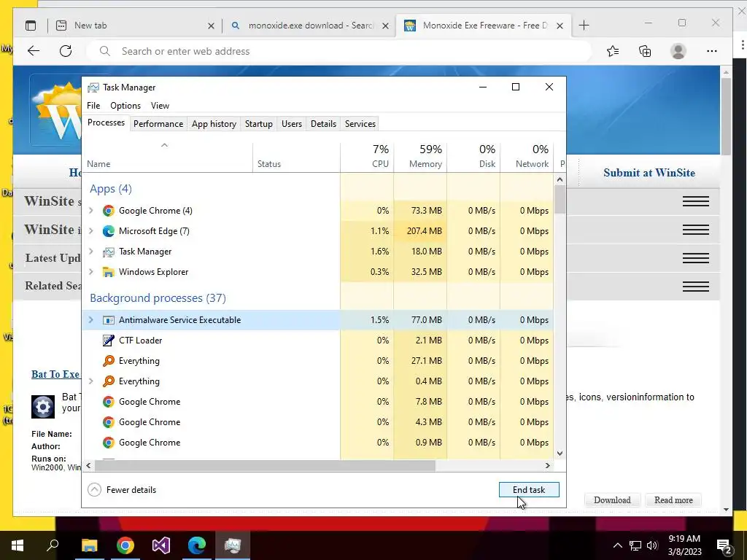Viewport: 747px width, 560px height.
Task: Expand Antimalware Service Executable row
Action: tap(91, 320)
